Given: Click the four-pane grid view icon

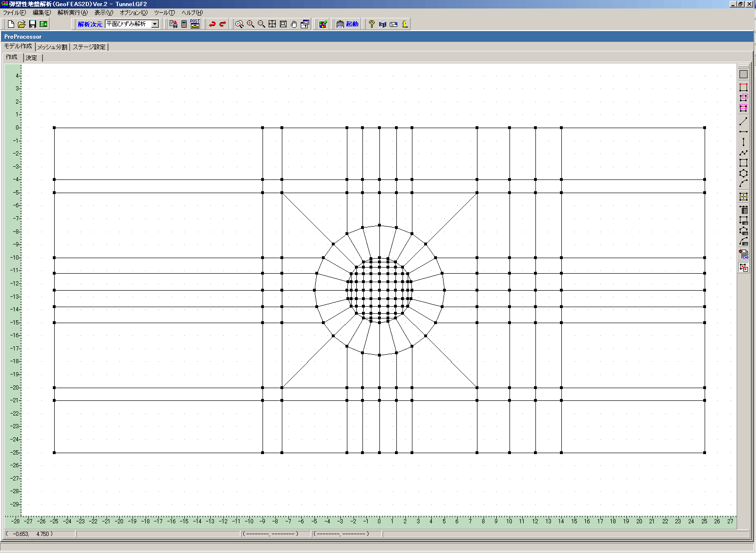Looking at the screenshot, I should pyautogui.click(x=272, y=24).
